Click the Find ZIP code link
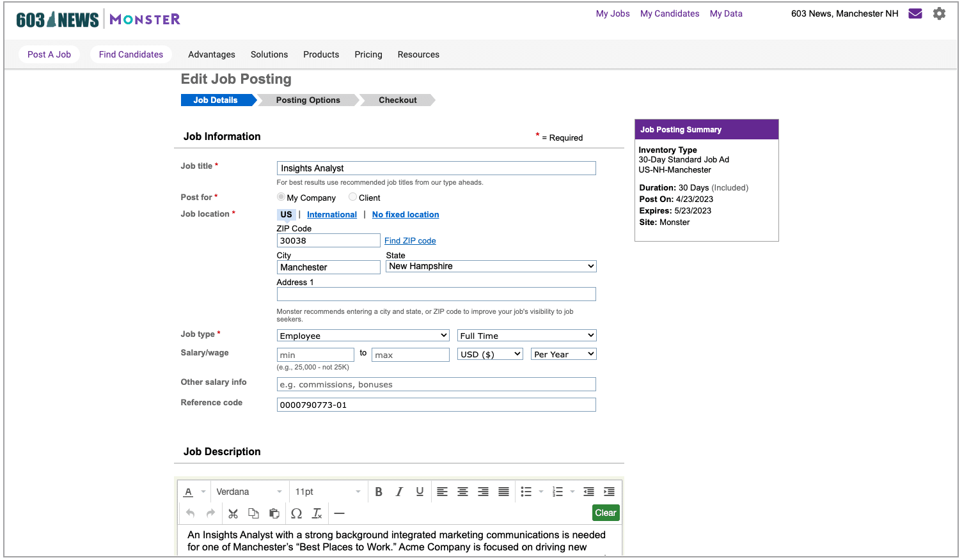Viewport: 962px width, 560px height. (410, 241)
